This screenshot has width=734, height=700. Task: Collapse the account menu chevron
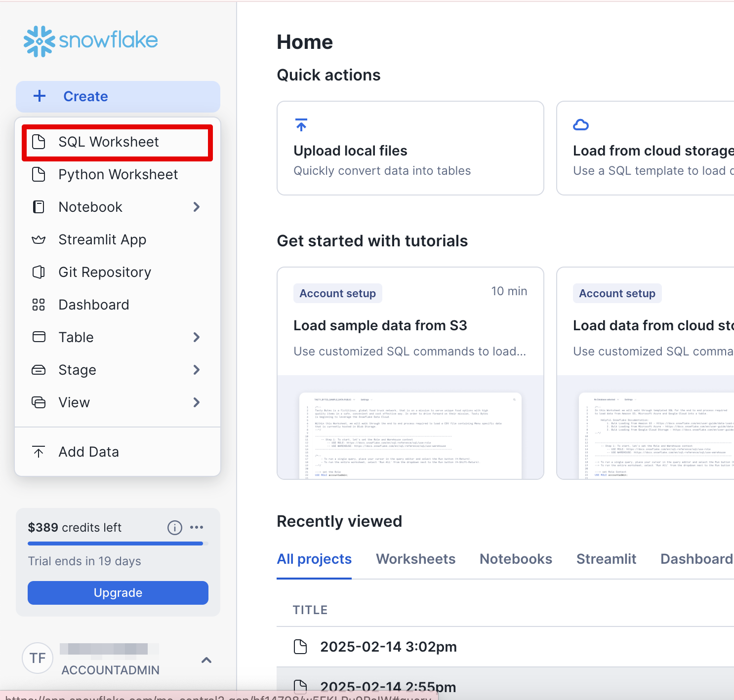pos(206,660)
